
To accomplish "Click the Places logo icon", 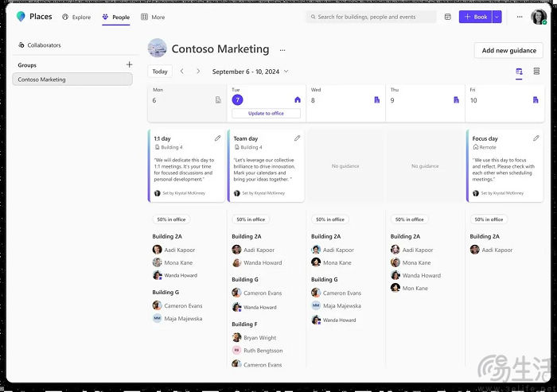I will pos(21,17).
